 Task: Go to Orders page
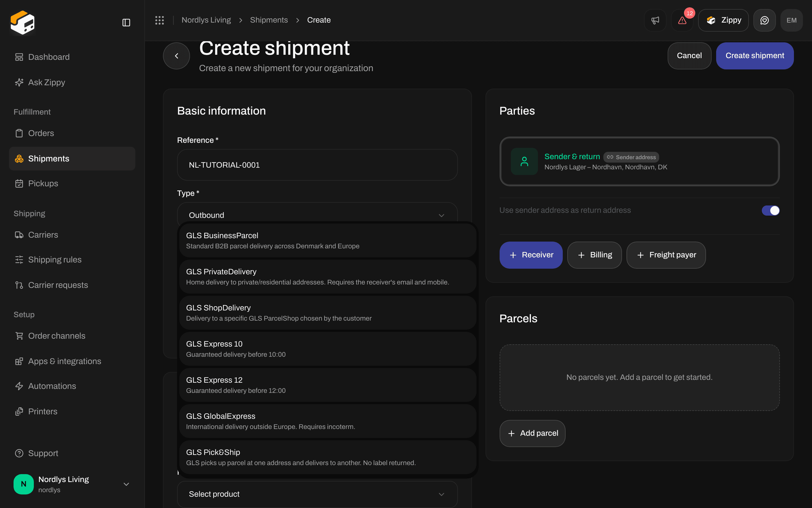(72, 133)
